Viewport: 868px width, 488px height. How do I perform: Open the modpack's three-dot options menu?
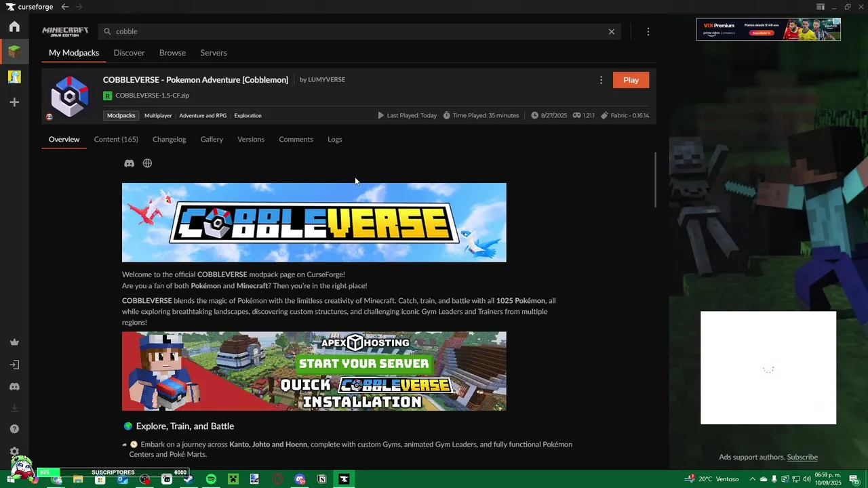(x=601, y=80)
